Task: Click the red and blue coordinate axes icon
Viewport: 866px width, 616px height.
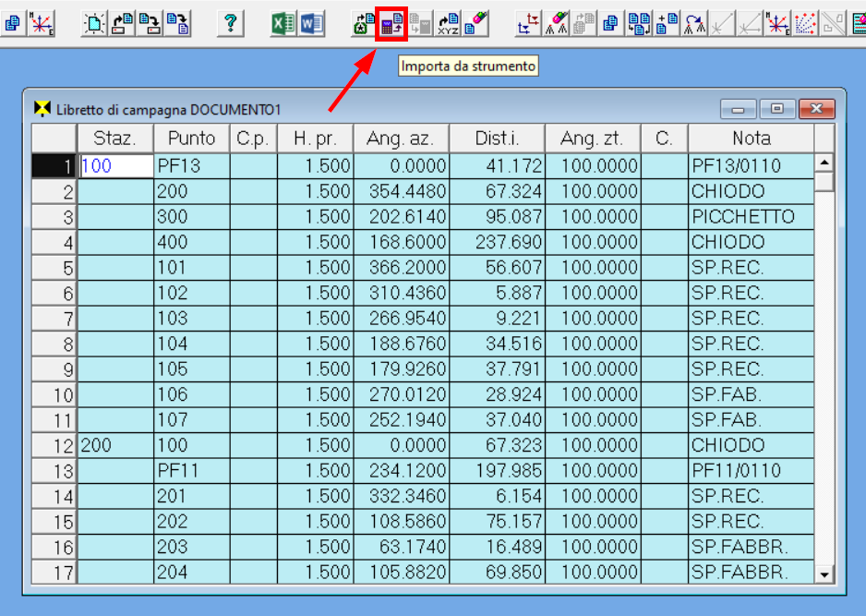Action: click(528, 24)
